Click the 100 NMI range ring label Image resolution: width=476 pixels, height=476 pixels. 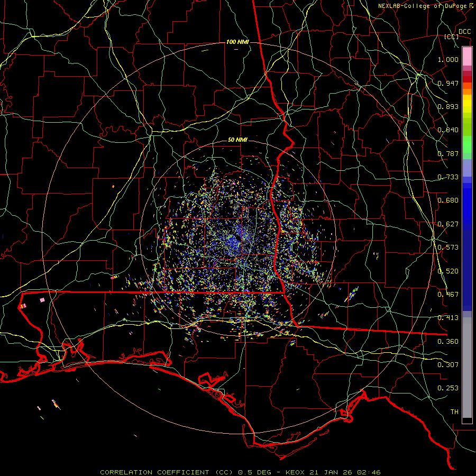click(x=237, y=42)
